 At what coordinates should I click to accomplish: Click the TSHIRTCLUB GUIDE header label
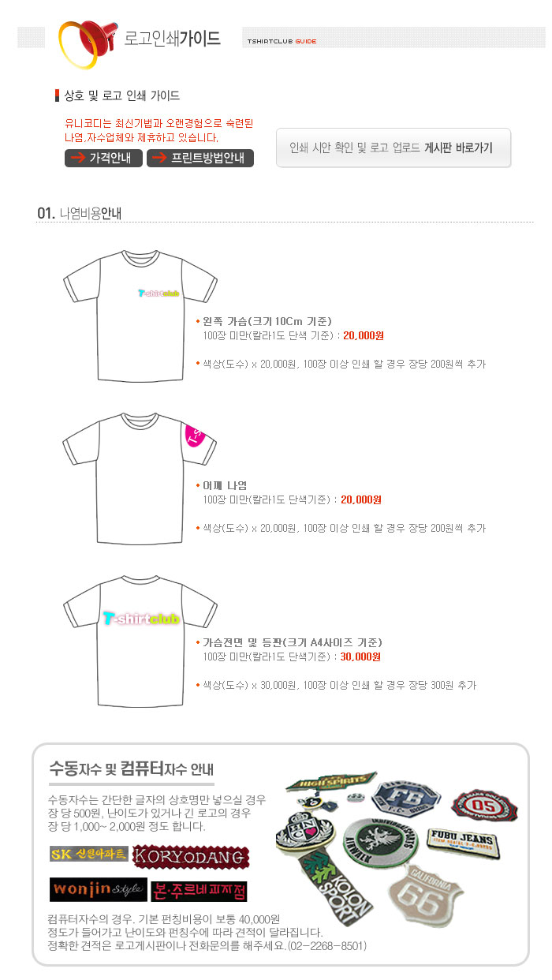tap(282, 41)
